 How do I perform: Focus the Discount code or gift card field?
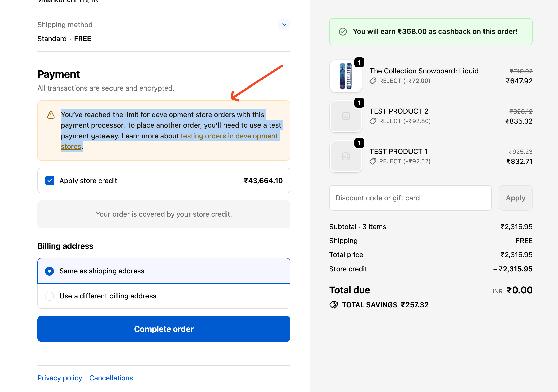[410, 198]
